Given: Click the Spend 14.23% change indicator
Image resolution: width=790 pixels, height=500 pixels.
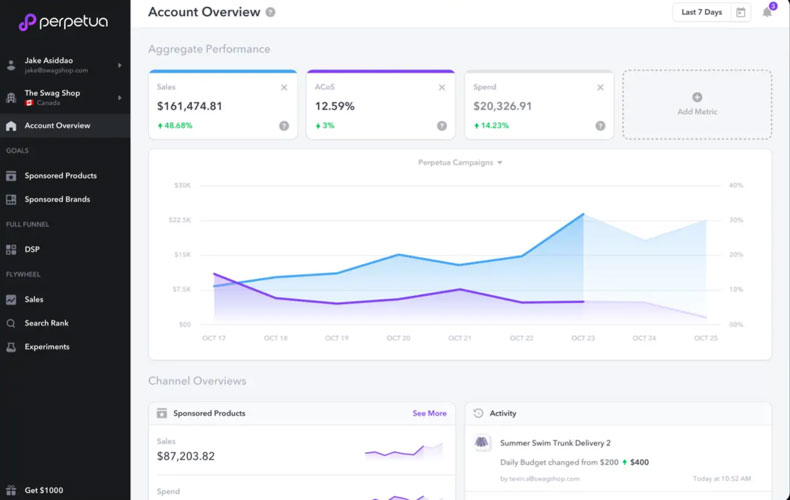Looking at the screenshot, I should click(x=491, y=126).
